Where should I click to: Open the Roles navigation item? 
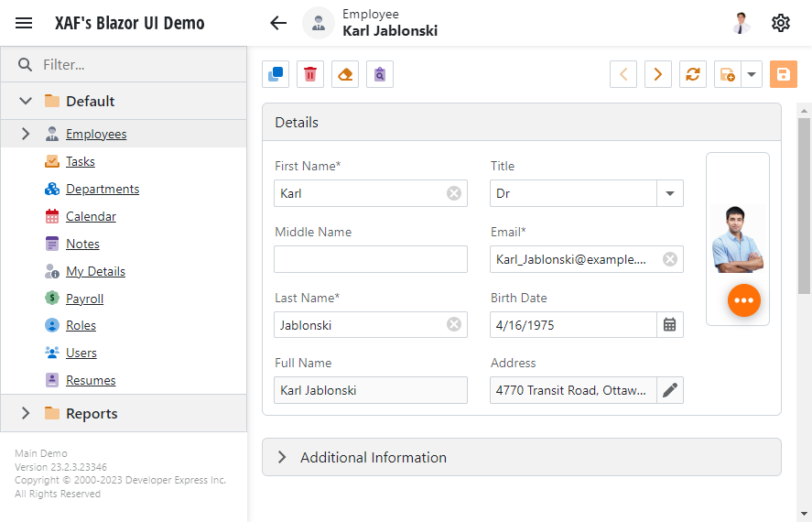[81, 325]
